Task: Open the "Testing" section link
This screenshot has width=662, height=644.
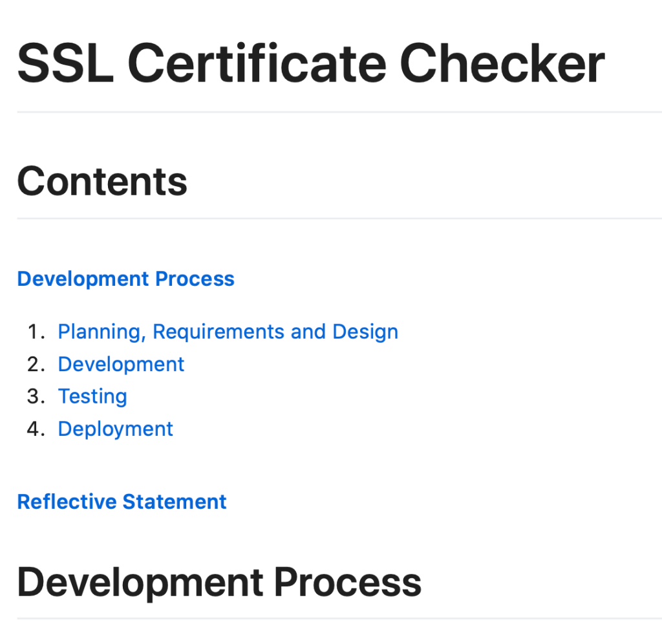Action: [x=92, y=396]
